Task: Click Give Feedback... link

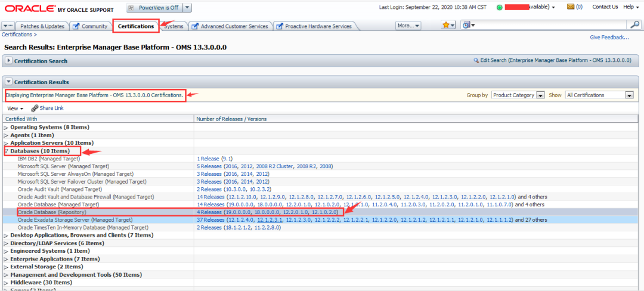Action: pos(609,38)
